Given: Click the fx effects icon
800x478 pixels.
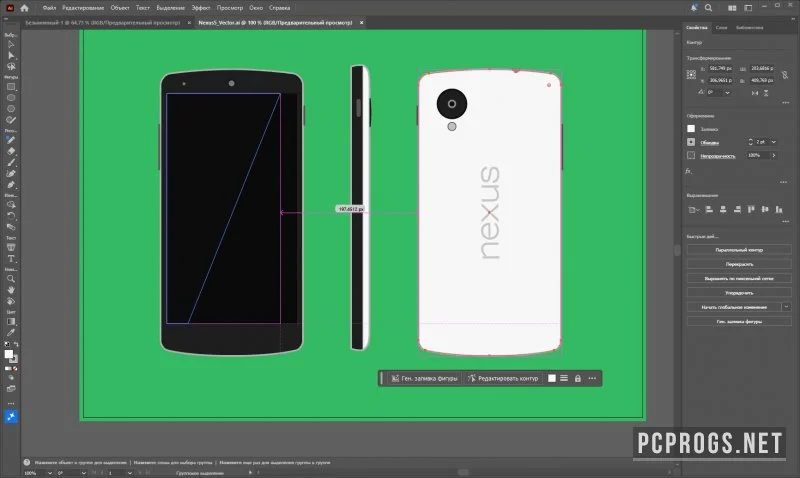Looking at the screenshot, I should coord(688,171).
